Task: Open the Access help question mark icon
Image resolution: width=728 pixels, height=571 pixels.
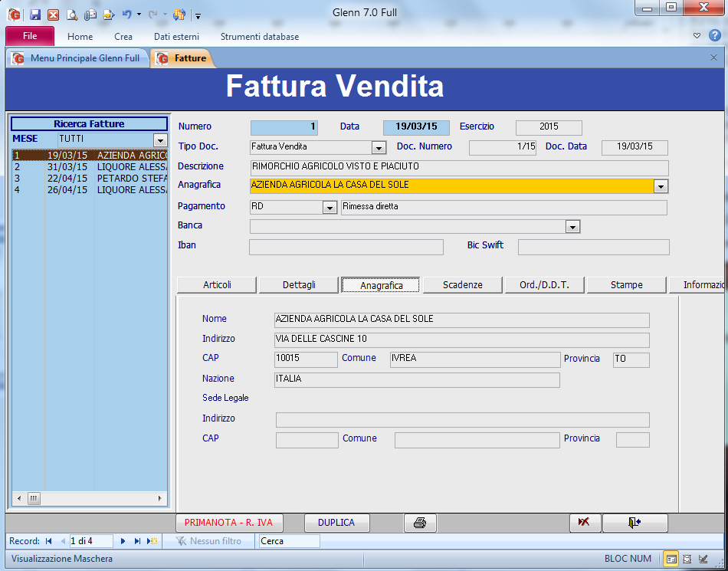Action: 715,36
